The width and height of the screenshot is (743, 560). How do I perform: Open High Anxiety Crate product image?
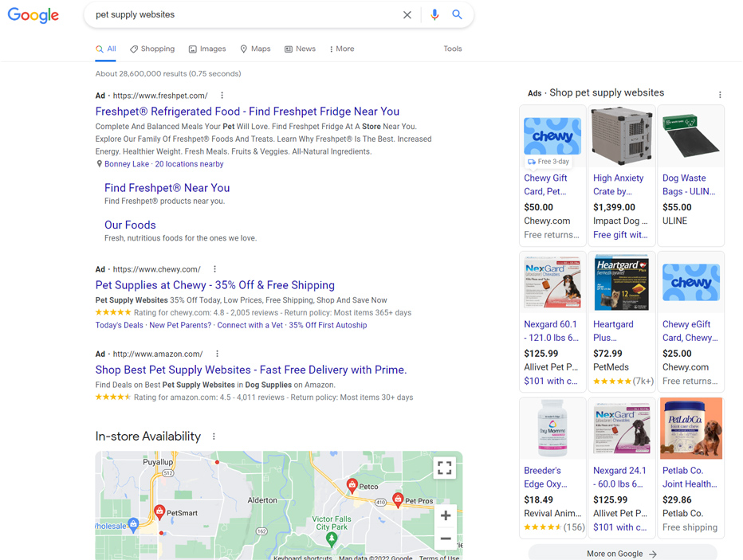(622, 136)
